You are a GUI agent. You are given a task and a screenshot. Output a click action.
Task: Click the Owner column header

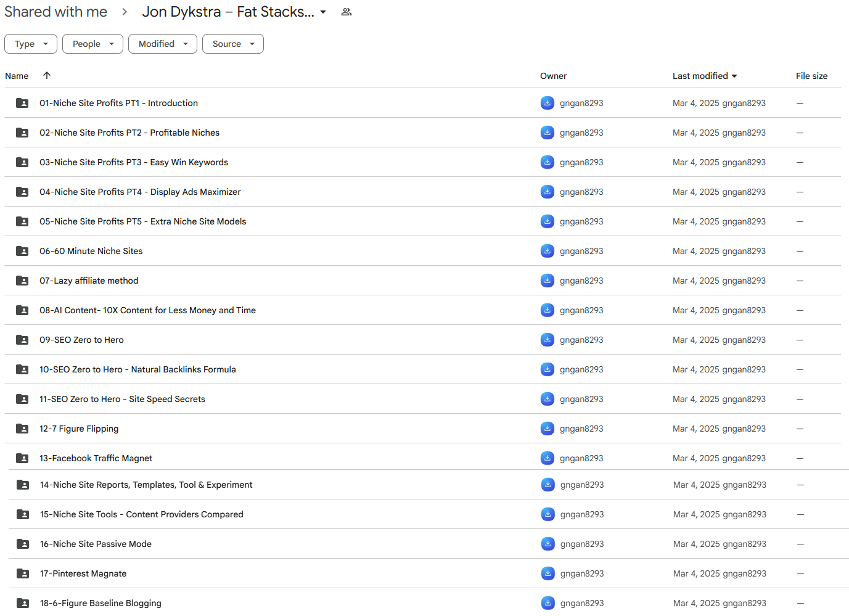coord(553,76)
